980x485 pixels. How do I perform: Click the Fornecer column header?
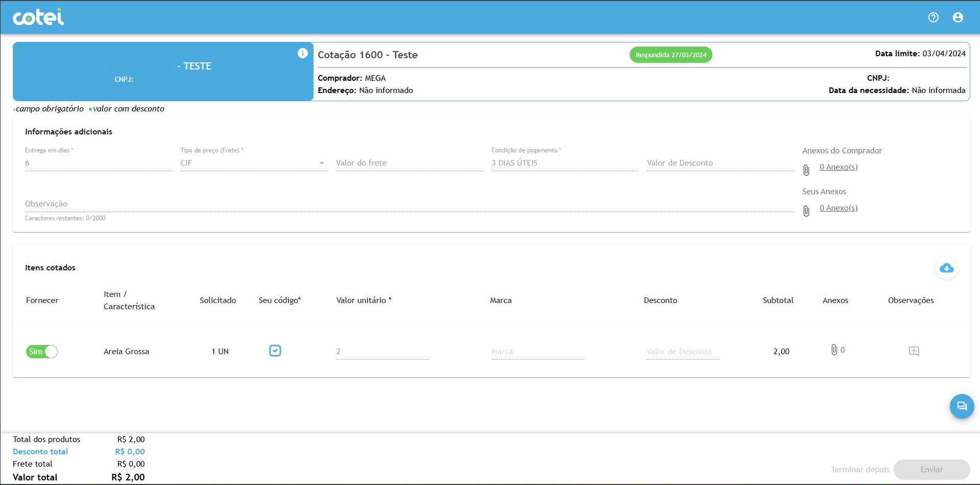point(42,301)
